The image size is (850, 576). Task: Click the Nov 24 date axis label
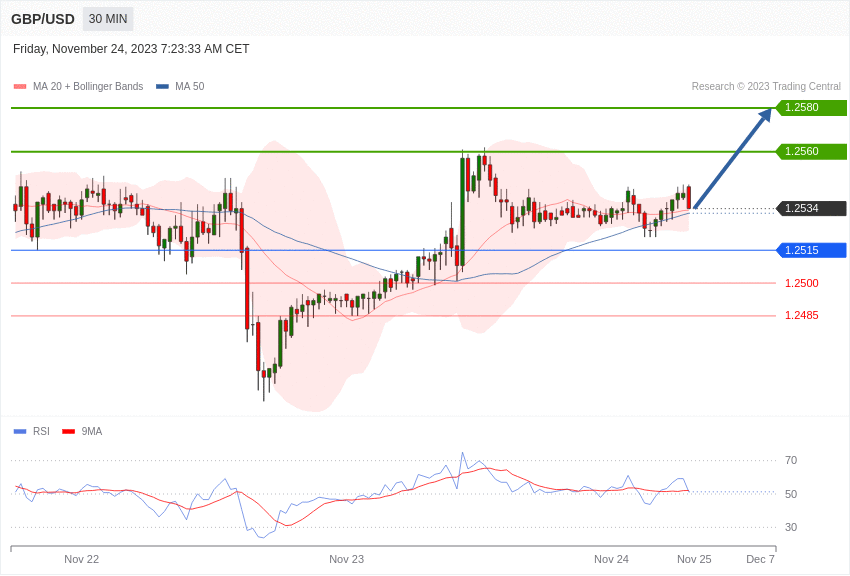click(611, 559)
